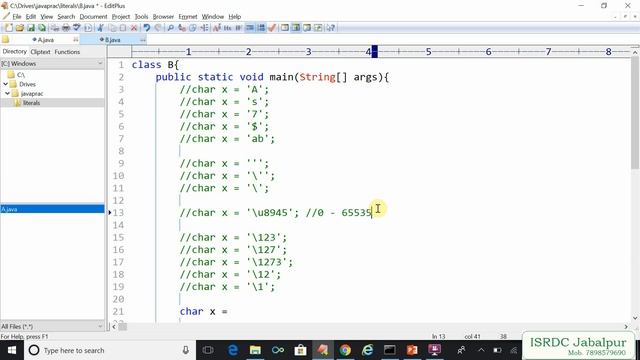Open File Explorer from the taskbar
Image resolution: width=640 pixels, height=360 pixels.
pyautogui.click(x=256, y=350)
